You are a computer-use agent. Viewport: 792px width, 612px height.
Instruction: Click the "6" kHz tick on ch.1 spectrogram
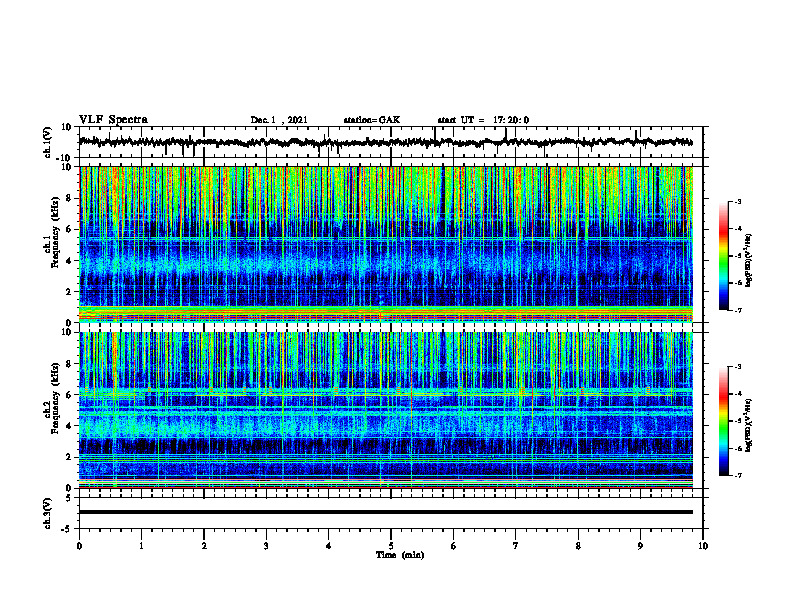tap(69, 229)
